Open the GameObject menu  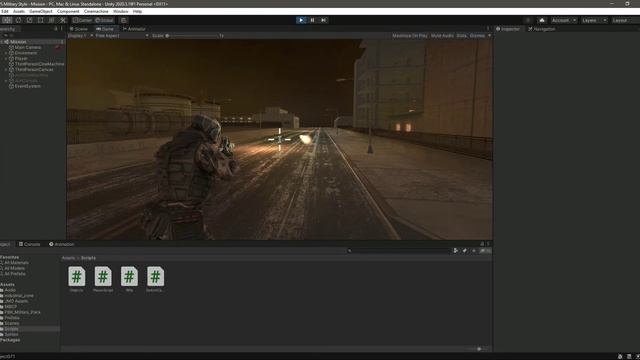(41, 11)
